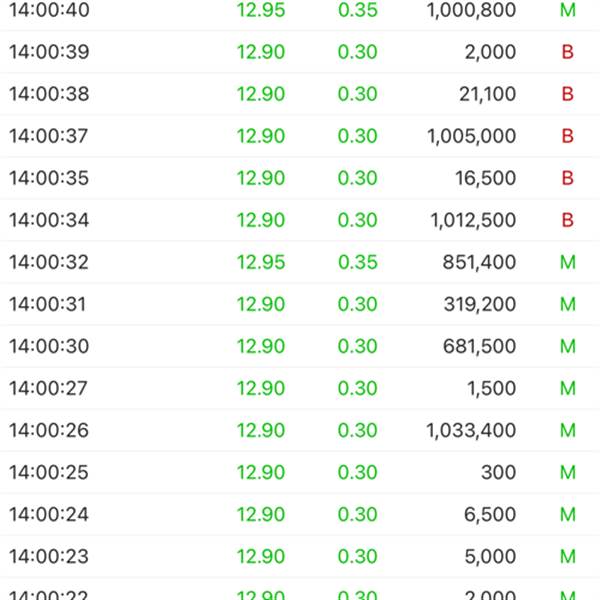This screenshot has height=600, width=600.
Task: Select the 319,200 volume row
Action: [300, 304]
